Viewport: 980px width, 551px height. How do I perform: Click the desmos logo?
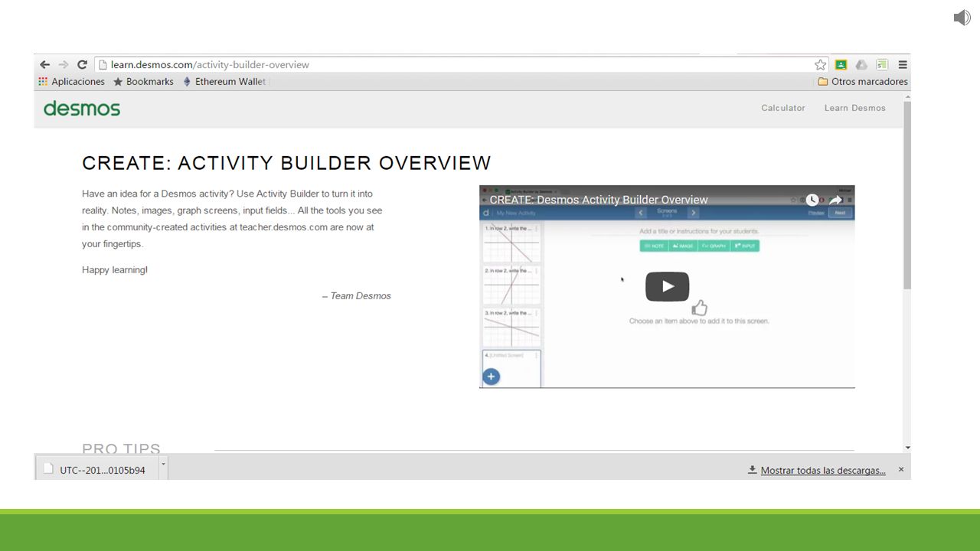(82, 109)
